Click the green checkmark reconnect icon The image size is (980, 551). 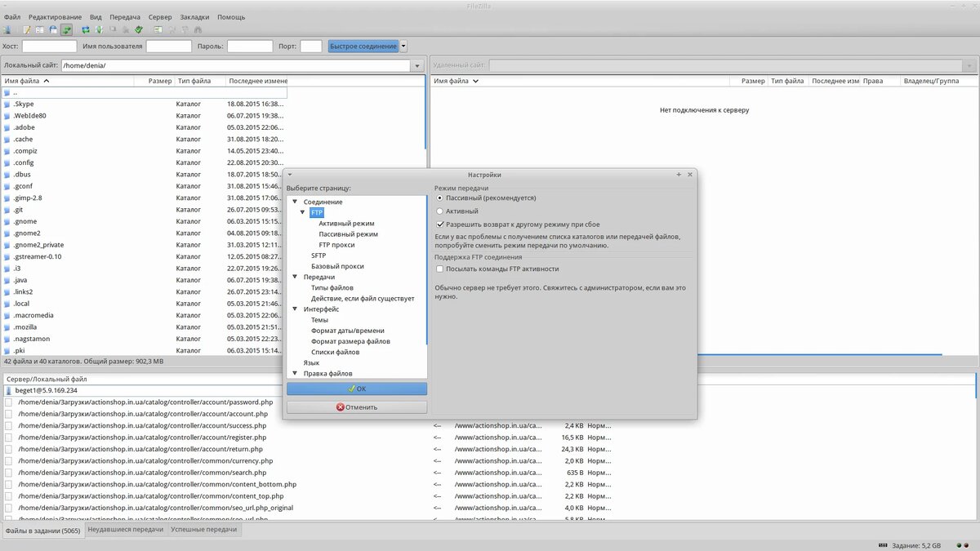[x=138, y=30]
